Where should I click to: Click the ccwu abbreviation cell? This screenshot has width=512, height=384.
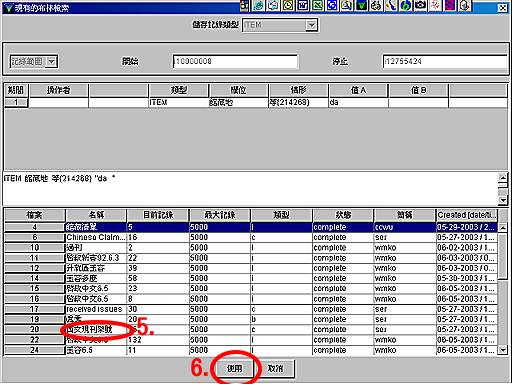[405, 227]
